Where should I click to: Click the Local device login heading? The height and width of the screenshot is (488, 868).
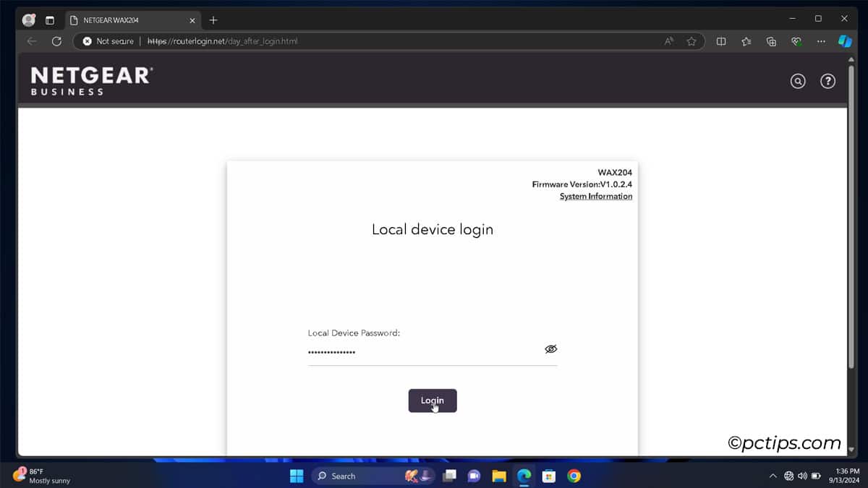[433, 230]
